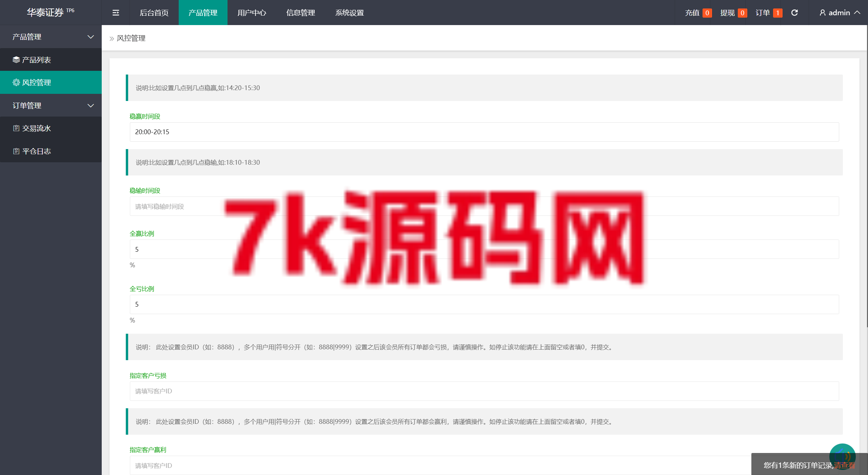Click the 充值 count badge

(707, 13)
